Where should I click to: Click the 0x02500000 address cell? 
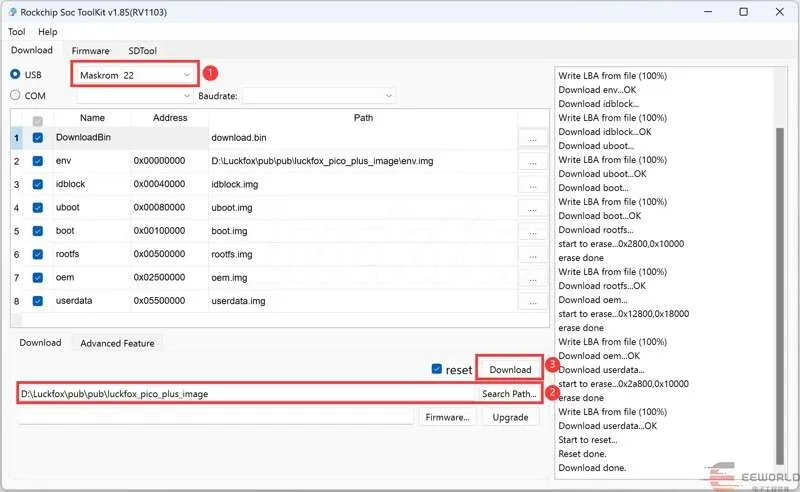[170, 278]
